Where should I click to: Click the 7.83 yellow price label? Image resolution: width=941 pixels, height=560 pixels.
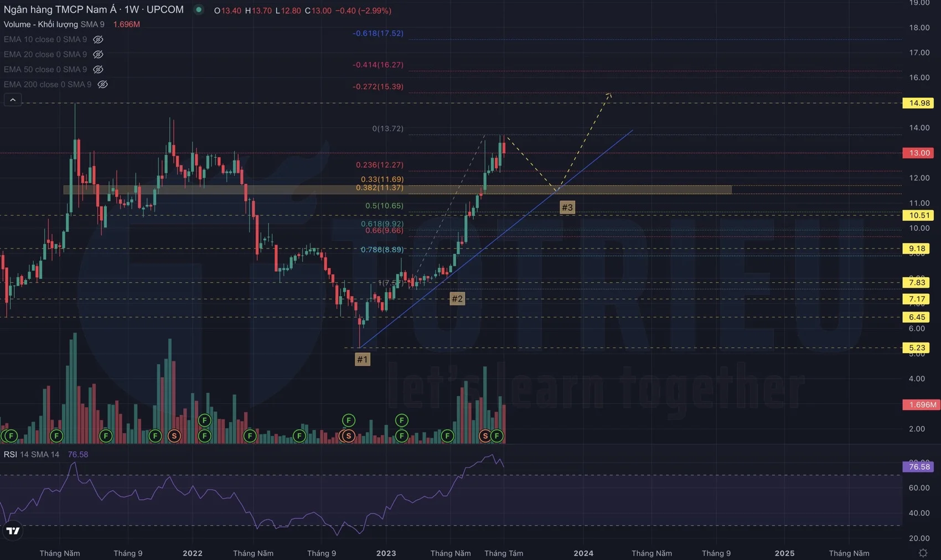pyautogui.click(x=917, y=282)
